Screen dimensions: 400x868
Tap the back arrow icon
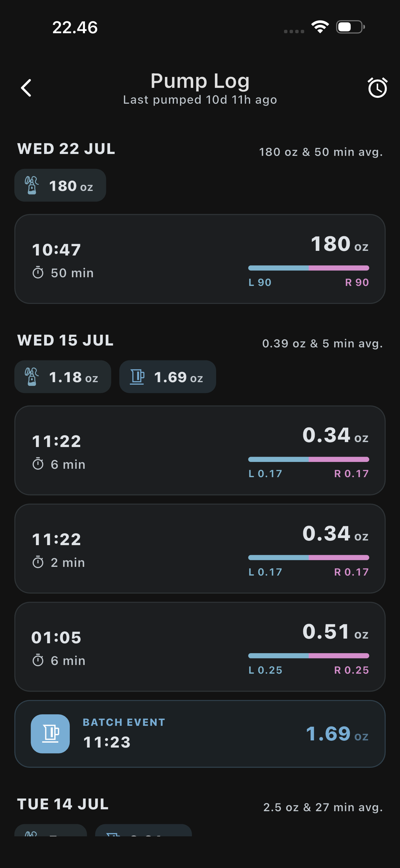(26, 88)
